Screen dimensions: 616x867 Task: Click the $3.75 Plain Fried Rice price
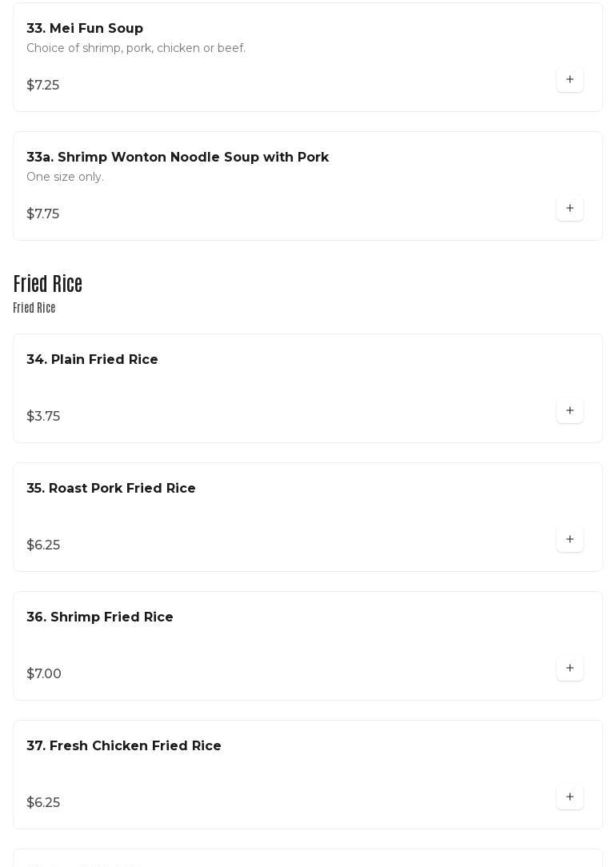43,417
